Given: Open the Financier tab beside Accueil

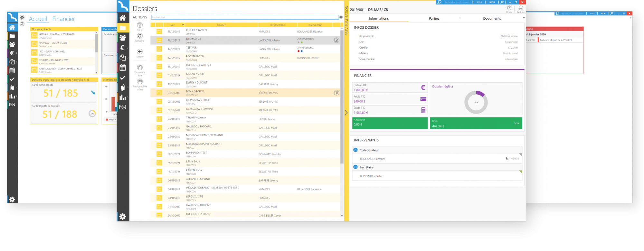Looking at the screenshot, I should tap(63, 19).
